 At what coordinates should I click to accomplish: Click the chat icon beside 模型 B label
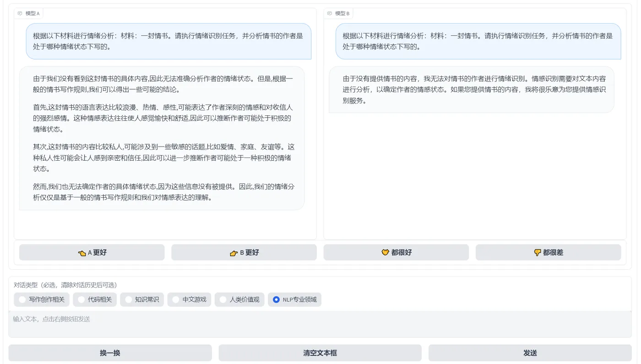tap(330, 13)
